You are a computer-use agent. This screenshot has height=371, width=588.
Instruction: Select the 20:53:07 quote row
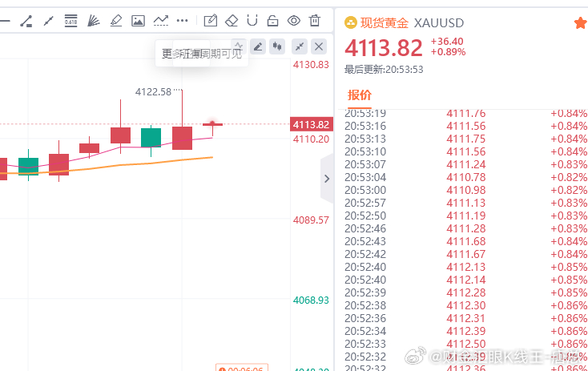tap(465, 164)
